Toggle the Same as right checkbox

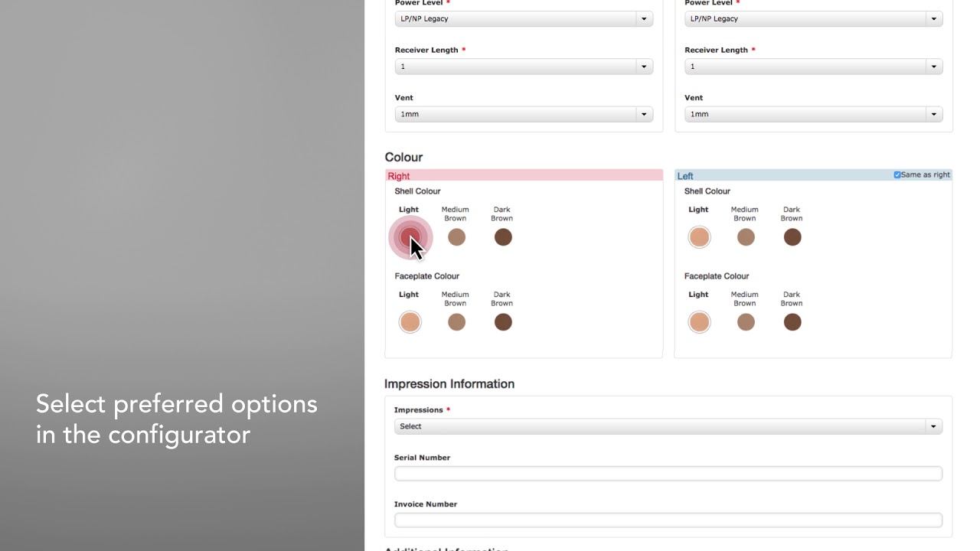pyautogui.click(x=897, y=174)
